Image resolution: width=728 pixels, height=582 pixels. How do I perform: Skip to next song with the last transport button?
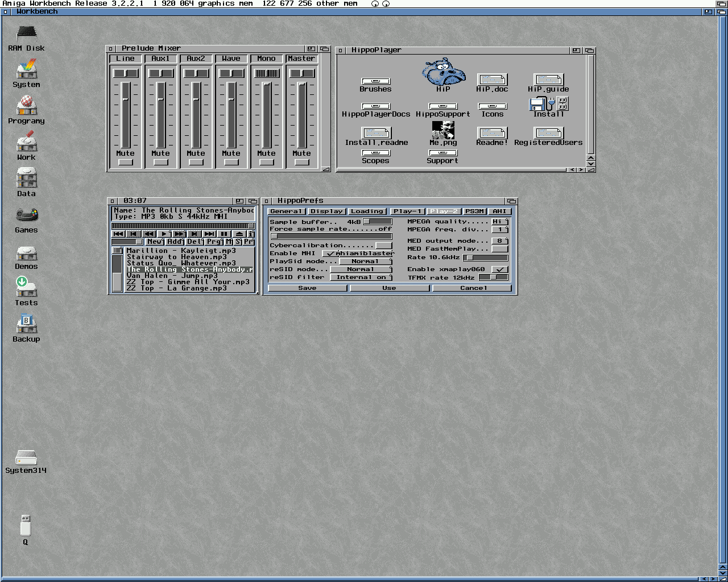click(209, 234)
